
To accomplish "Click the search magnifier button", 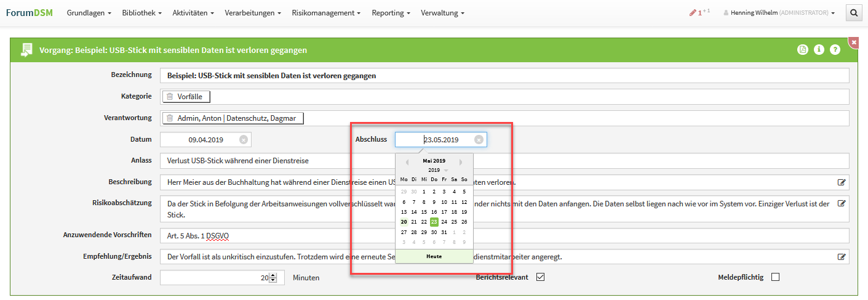I will [x=854, y=12].
